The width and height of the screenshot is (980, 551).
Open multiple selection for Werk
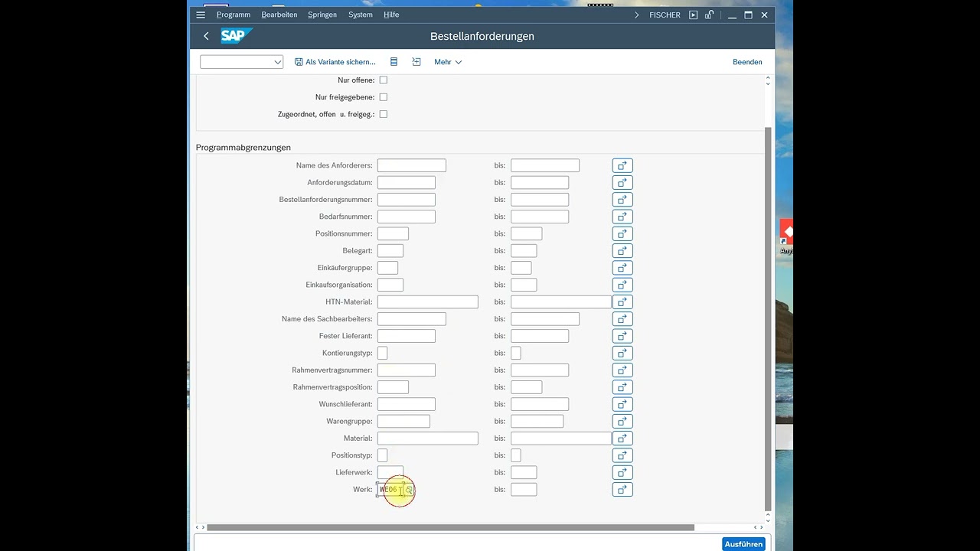point(622,489)
